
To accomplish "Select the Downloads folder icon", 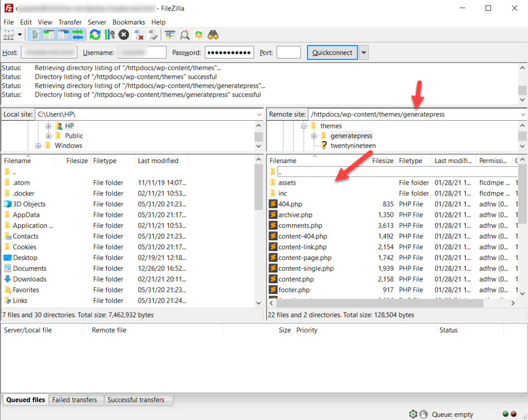I will tap(7, 279).
